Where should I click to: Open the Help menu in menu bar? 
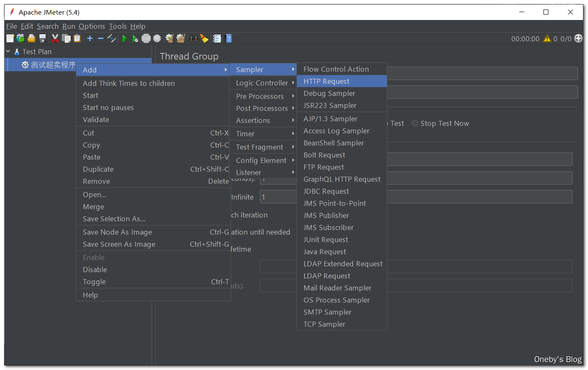pos(138,26)
